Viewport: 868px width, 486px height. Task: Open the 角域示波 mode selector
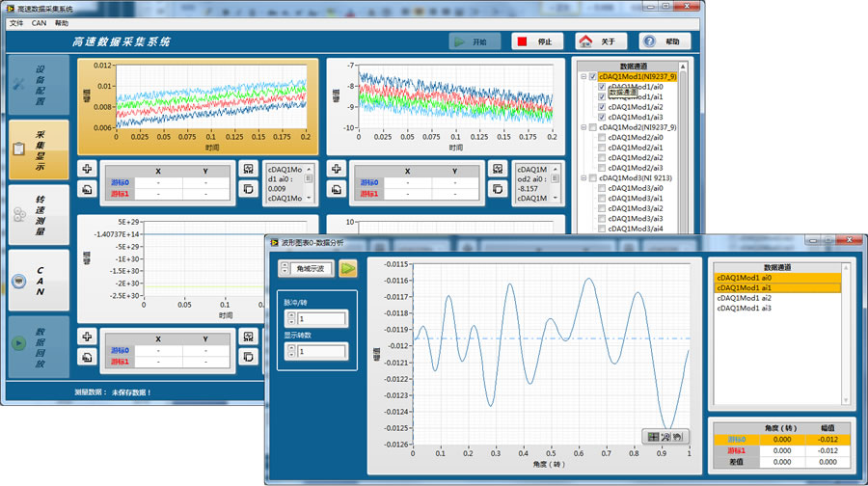pyautogui.click(x=311, y=269)
